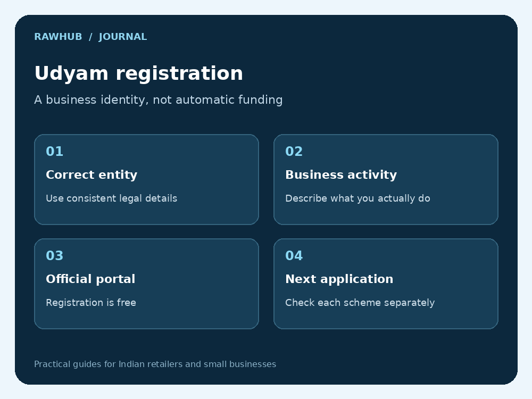The width and height of the screenshot is (532, 399).
Task: Click 'Check each scheme separately' text
Action: [x=360, y=302]
